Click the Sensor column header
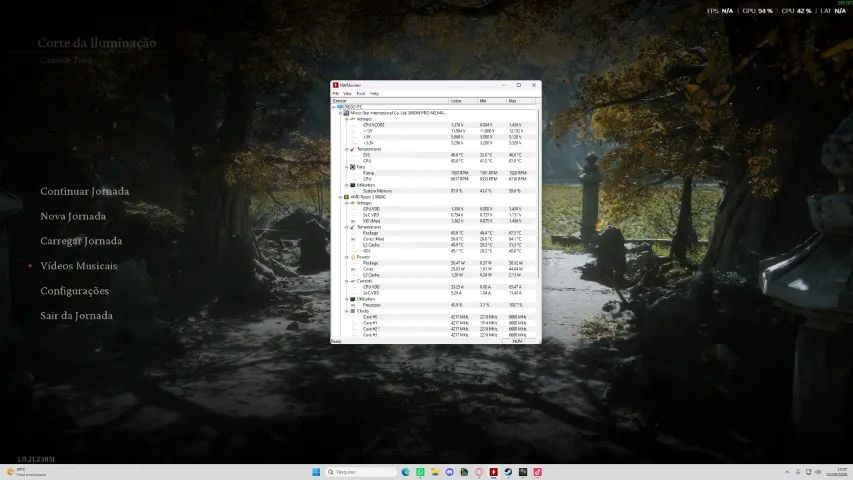The height and width of the screenshot is (480, 853). pos(390,101)
